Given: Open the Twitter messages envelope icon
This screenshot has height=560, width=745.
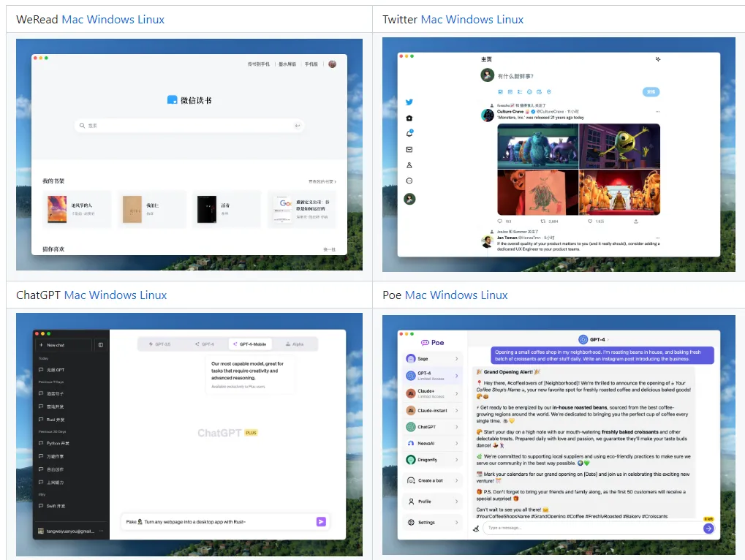Looking at the screenshot, I should (409, 149).
